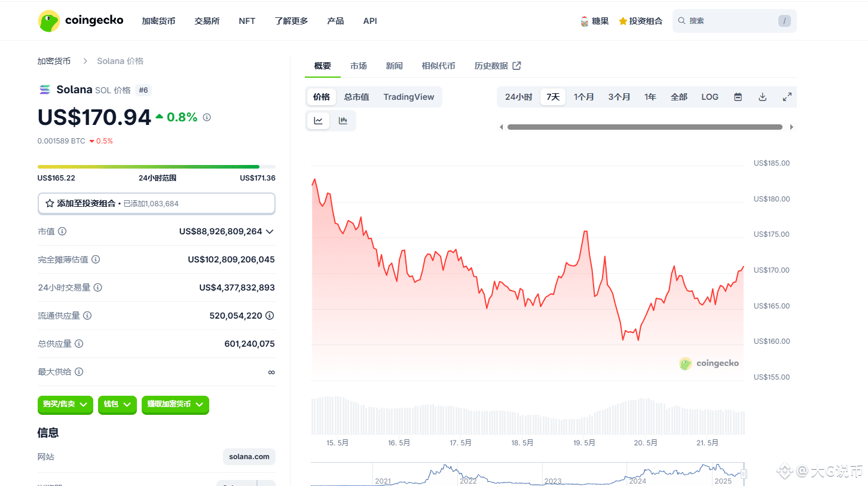Set chart range to 1年
This screenshot has width=868, height=486.
pyautogui.click(x=650, y=97)
